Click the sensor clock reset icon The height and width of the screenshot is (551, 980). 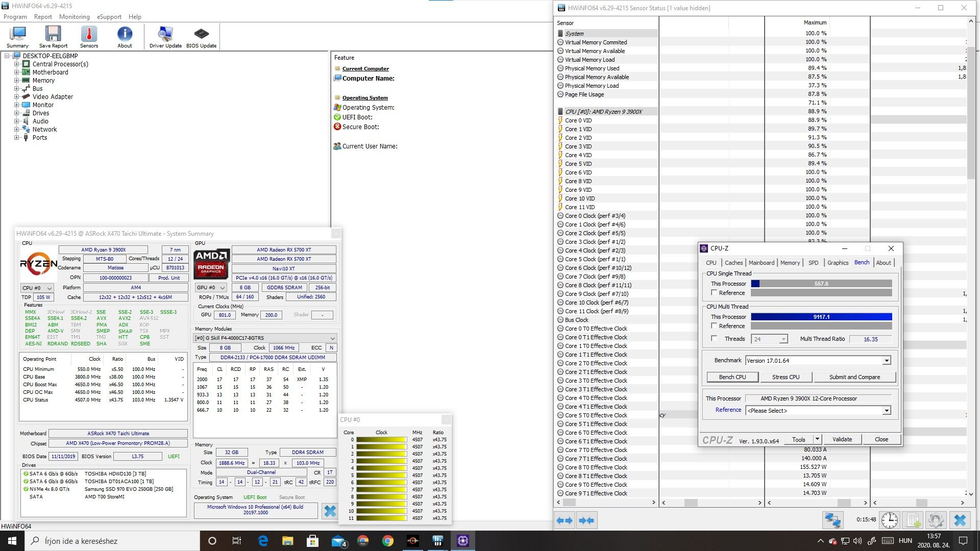[x=890, y=520]
